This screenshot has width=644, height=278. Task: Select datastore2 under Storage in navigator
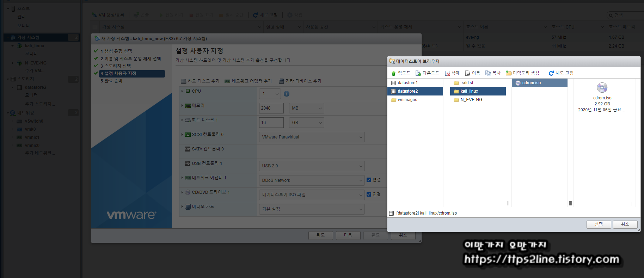click(36, 87)
